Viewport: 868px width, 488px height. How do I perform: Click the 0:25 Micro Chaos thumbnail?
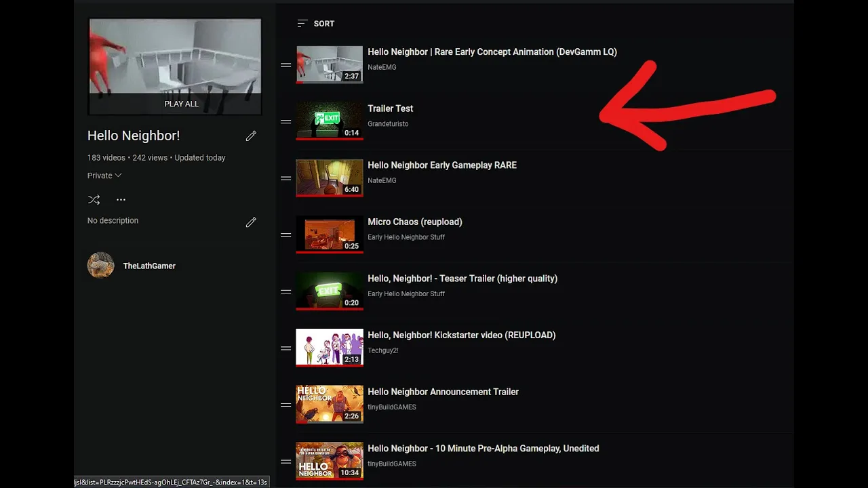click(x=330, y=235)
